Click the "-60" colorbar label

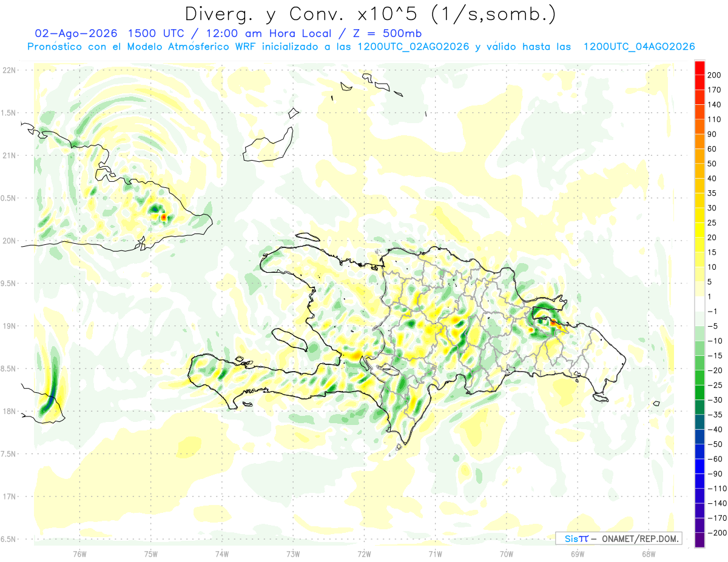715,459
